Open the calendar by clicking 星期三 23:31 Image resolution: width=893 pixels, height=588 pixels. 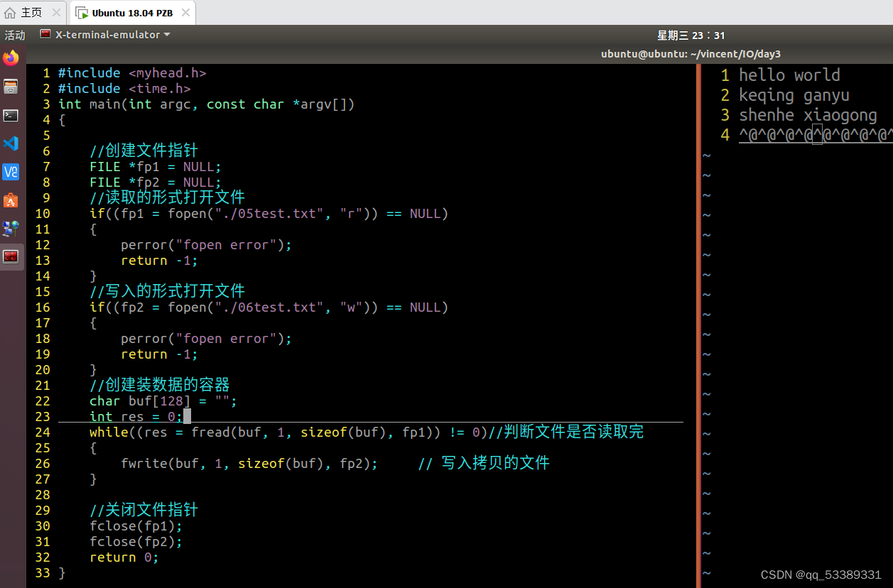click(x=691, y=35)
